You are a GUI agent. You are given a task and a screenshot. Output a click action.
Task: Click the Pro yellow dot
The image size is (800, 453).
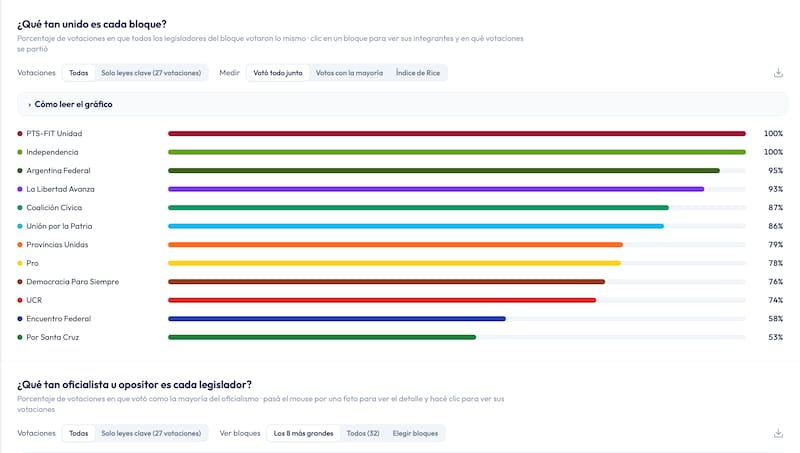pos(20,263)
